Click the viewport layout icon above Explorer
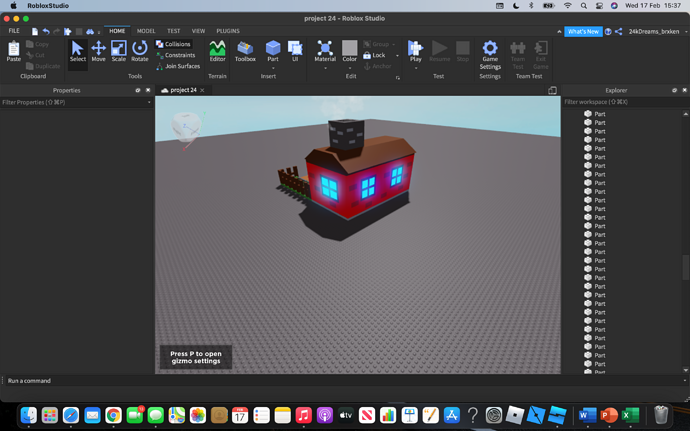 coord(552,90)
